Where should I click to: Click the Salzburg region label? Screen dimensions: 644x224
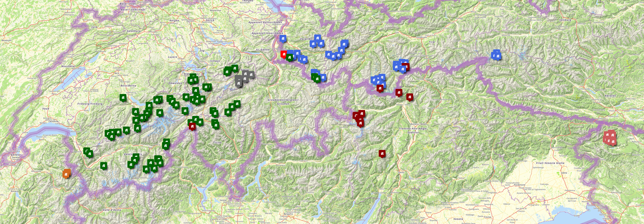coord(565,20)
